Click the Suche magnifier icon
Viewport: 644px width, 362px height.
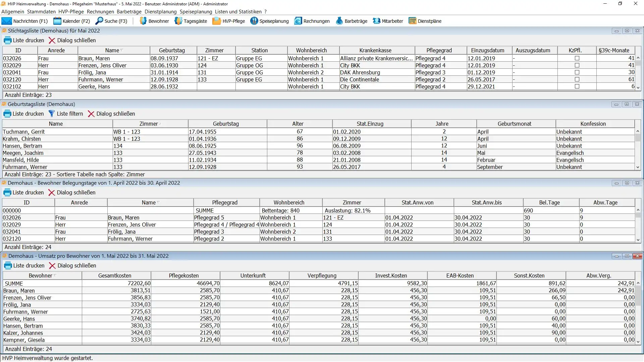tap(99, 21)
